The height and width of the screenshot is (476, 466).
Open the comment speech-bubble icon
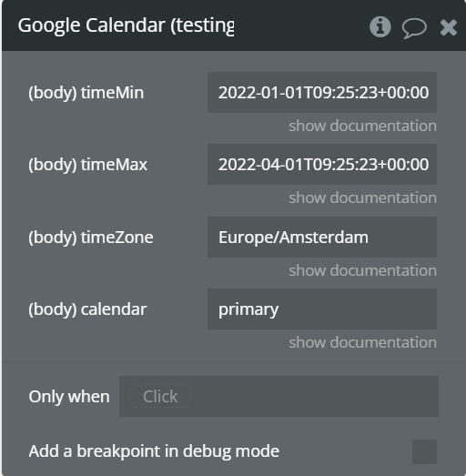(x=414, y=28)
